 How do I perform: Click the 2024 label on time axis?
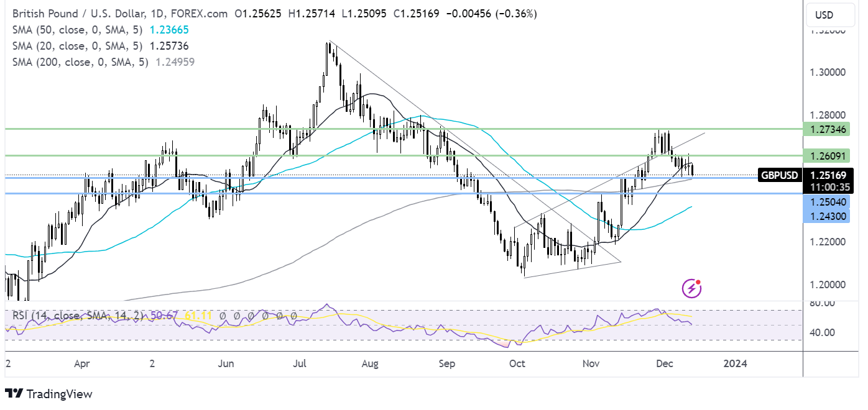pyautogui.click(x=736, y=363)
